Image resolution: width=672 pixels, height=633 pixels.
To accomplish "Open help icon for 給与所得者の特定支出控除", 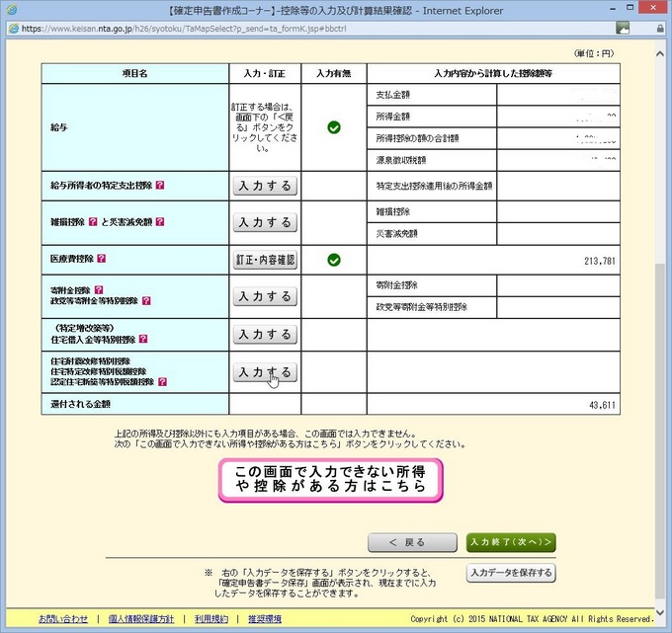I will pyautogui.click(x=160, y=185).
